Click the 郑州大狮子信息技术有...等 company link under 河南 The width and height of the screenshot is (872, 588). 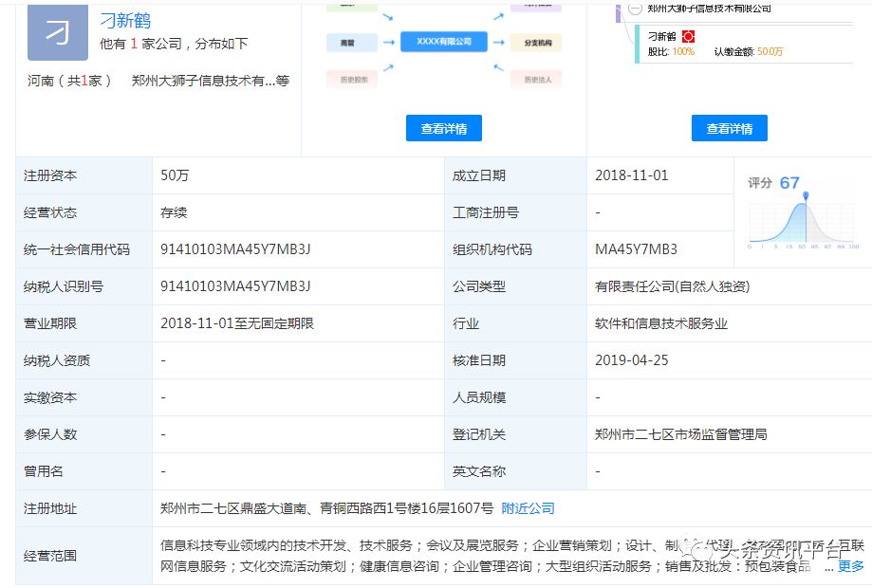pos(210,81)
